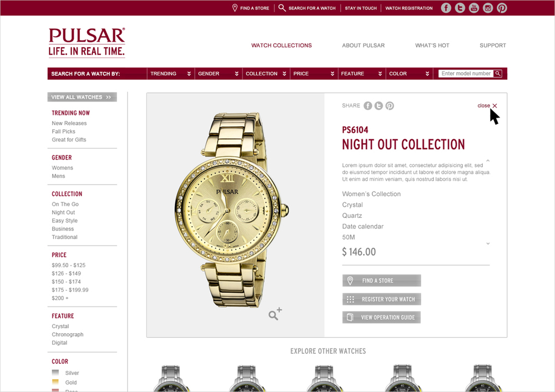This screenshot has width=555, height=392.
Task: Share watch via Pinterest icon beside SHARE
Action: (x=390, y=106)
